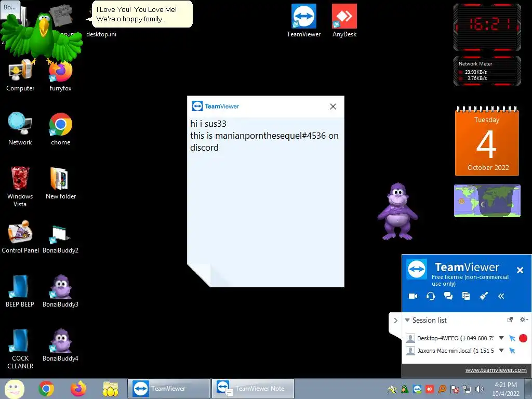The height and width of the screenshot is (399, 532).
Task: Open Session list gear settings menu
Action: click(x=524, y=320)
